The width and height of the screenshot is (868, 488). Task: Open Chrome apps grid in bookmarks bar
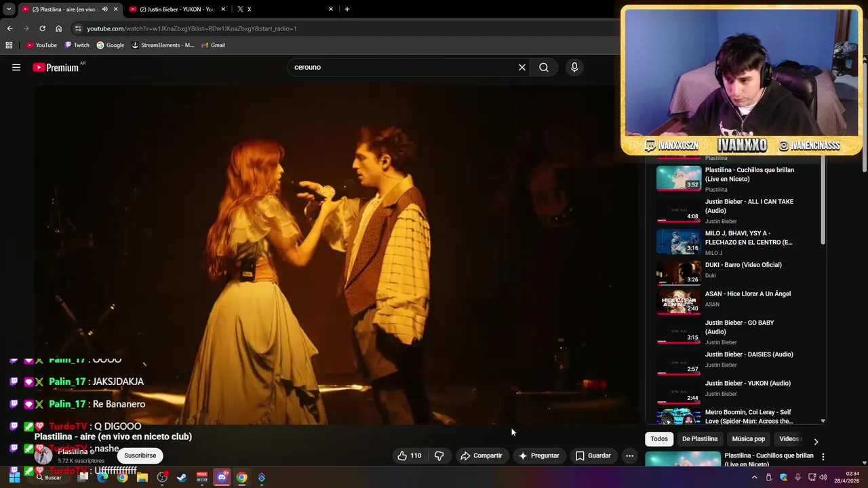pos(9,45)
